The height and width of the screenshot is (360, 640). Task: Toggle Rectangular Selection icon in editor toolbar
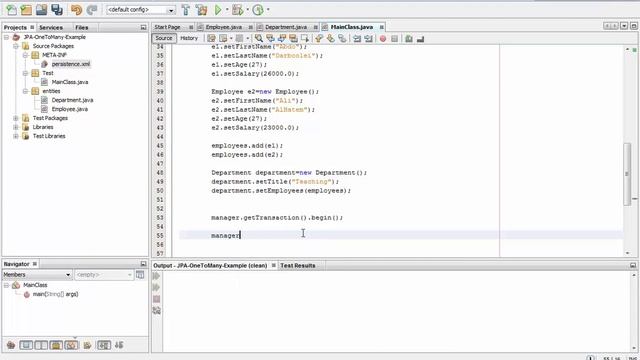click(304, 38)
